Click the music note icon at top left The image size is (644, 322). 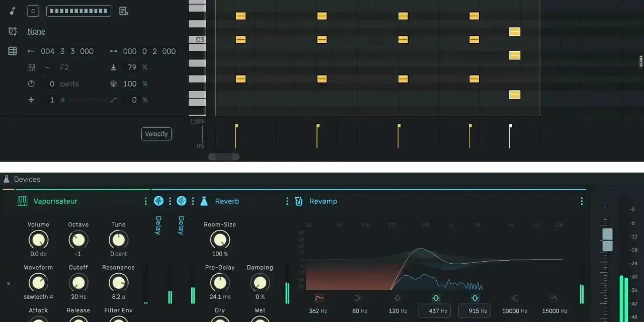13,11
